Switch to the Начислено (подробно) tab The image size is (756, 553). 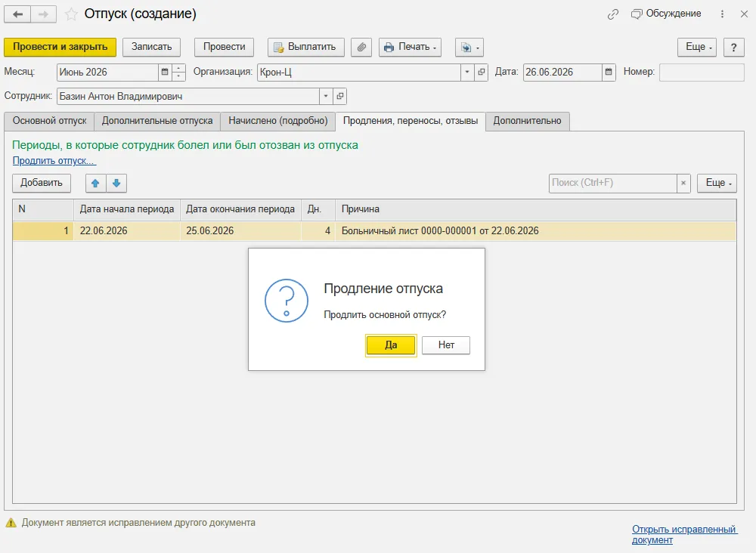(x=277, y=121)
